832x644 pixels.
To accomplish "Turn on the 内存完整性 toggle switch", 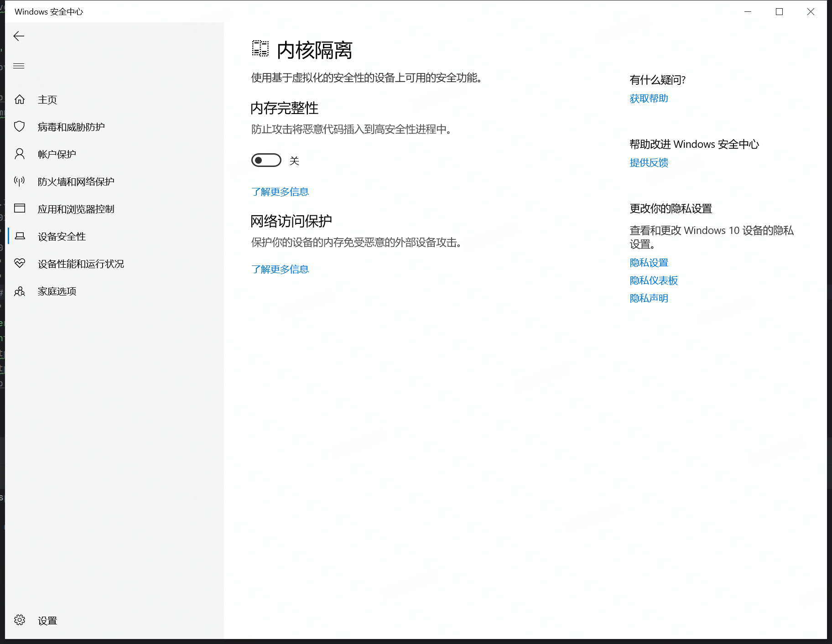I will pos(266,160).
